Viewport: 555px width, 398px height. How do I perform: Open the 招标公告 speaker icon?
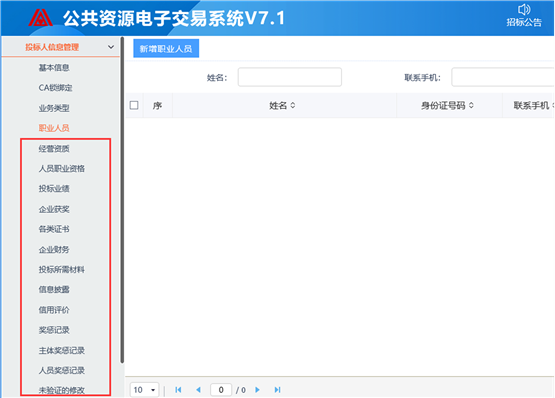pos(524,10)
